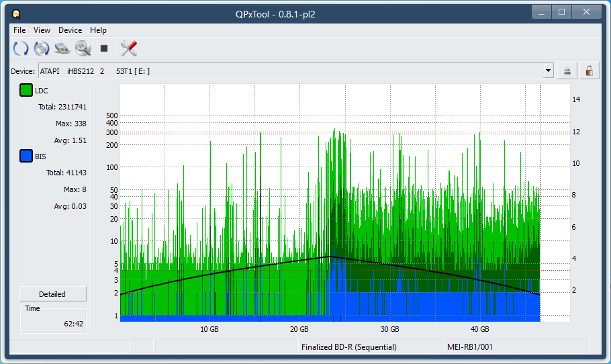Click the Finalized BD-R (Sequential) status text
The height and width of the screenshot is (364, 611).
click(x=348, y=347)
